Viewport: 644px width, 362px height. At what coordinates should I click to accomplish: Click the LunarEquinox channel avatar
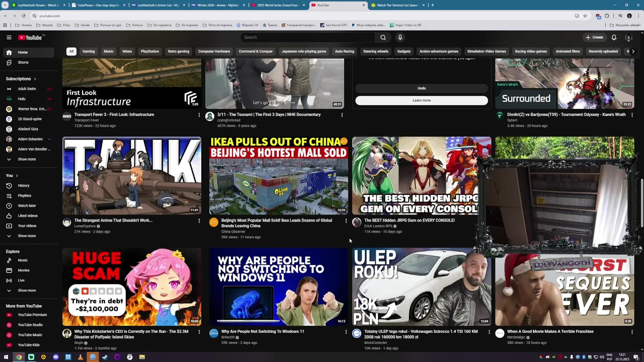pos(67,222)
